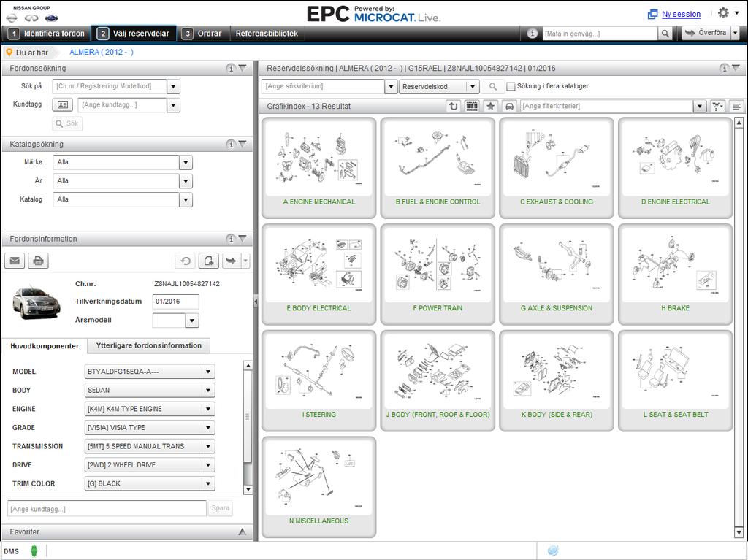748x560 pixels.
Task: Expand the Favoriter panel
Action: [243, 532]
